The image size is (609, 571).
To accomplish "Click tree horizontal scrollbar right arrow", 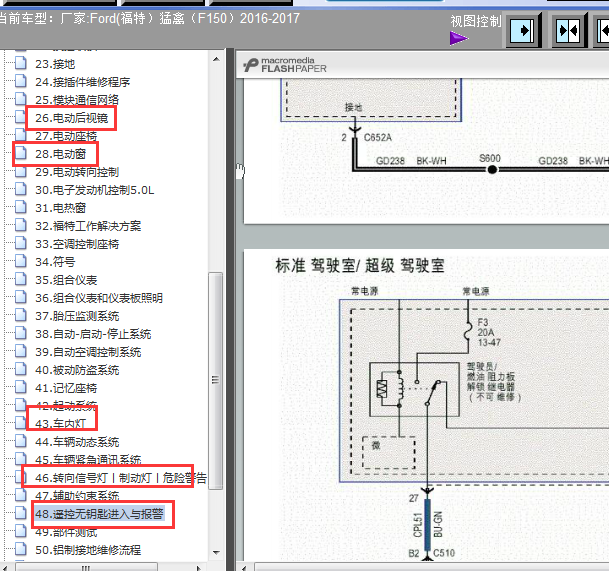I will [x=199, y=568].
